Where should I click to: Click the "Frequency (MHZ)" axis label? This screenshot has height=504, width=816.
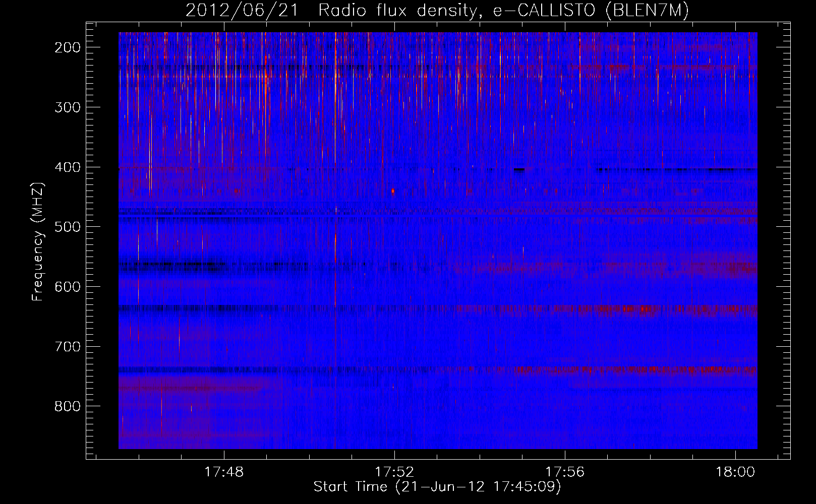38,242
